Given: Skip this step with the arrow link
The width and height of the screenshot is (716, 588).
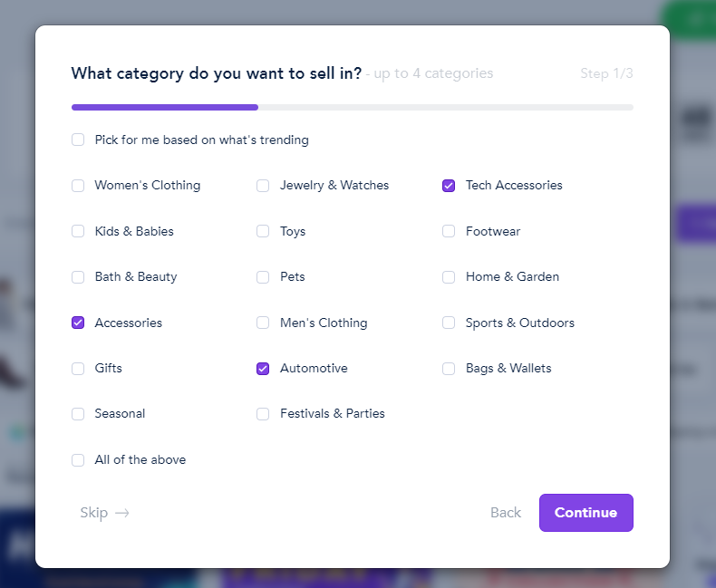Looking at the screenshot, I should tap(104, 513).
